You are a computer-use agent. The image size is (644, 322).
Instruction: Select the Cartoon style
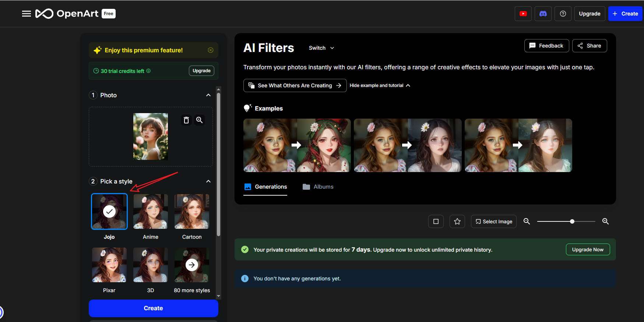pos(192,211)
